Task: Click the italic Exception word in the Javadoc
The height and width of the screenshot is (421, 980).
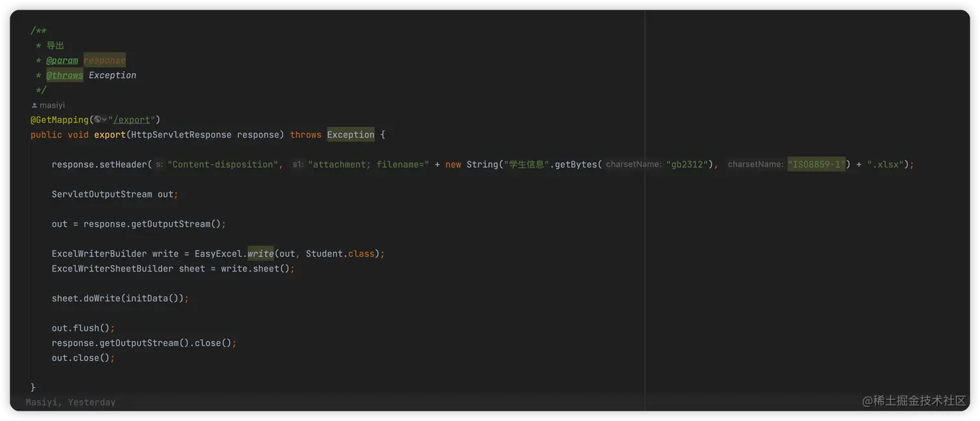Action: (x=112, y=75)
